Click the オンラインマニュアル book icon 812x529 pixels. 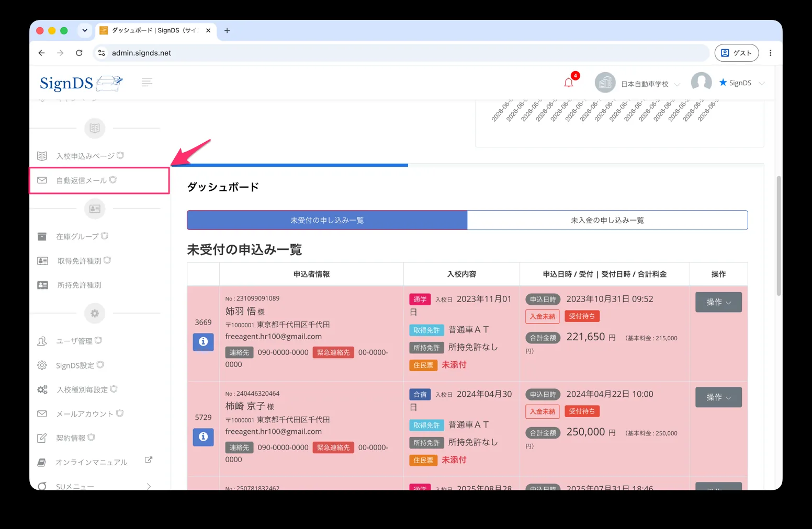pos(42,462)
